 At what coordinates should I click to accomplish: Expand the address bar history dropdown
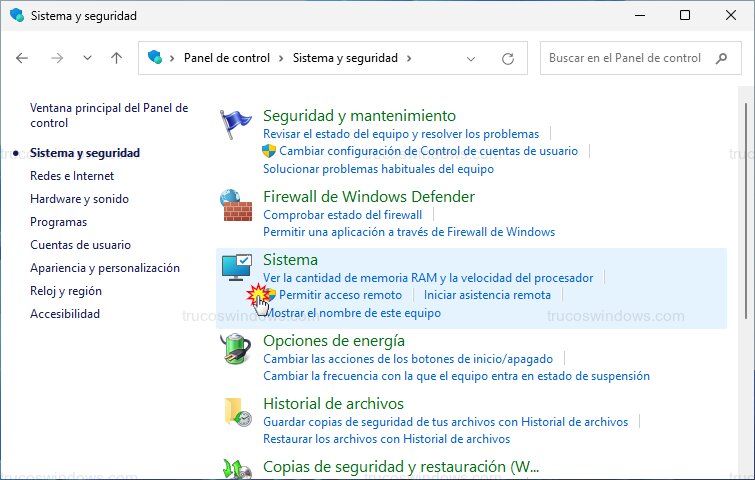pyautogui.click(x=471, y=59)
